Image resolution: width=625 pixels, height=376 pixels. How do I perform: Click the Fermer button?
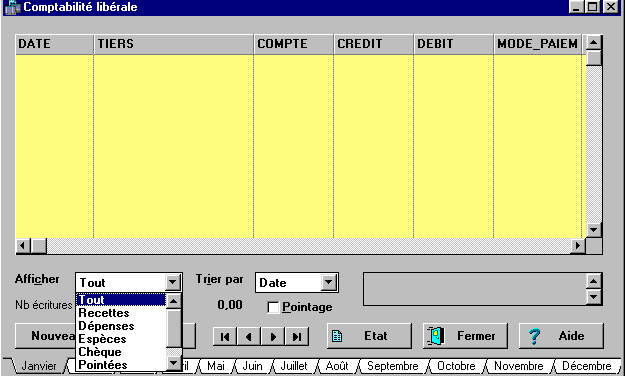point(465,336)
